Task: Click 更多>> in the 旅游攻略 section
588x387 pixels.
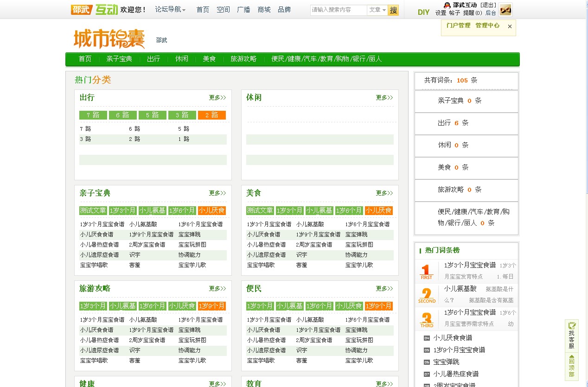Action: [x=217, y=289]
